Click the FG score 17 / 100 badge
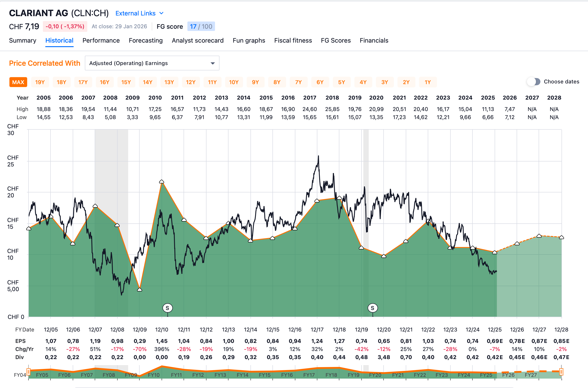The width and height of the screenshot is (588, 388). tap(201, 26)
